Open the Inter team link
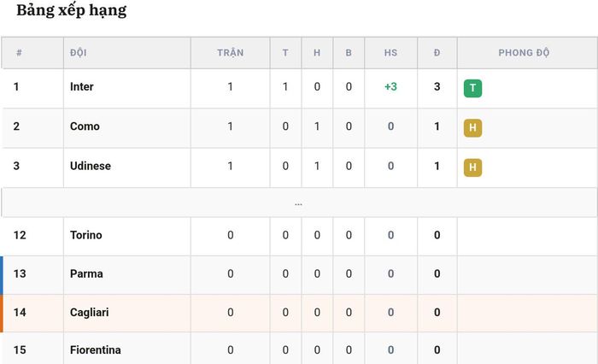598x364 pixels. tap(82, 86)
